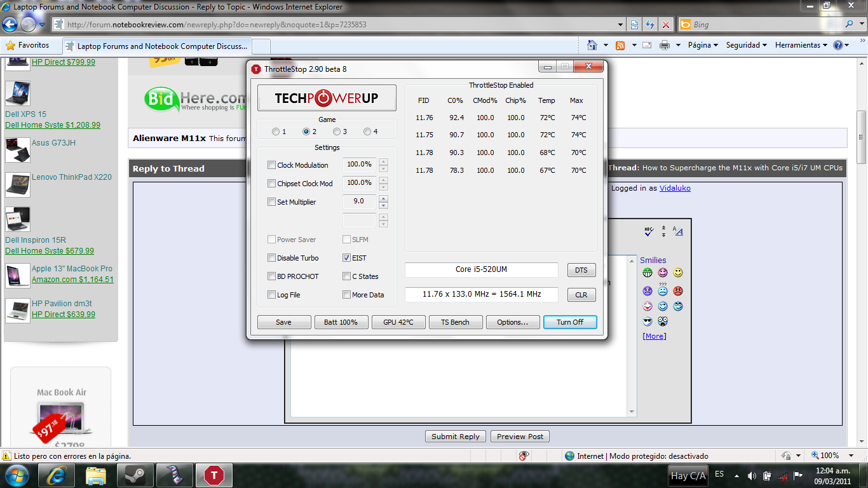Screen dimensions: 868x488
Task: Open the Vidaluko username link
Action: [675, 188]
